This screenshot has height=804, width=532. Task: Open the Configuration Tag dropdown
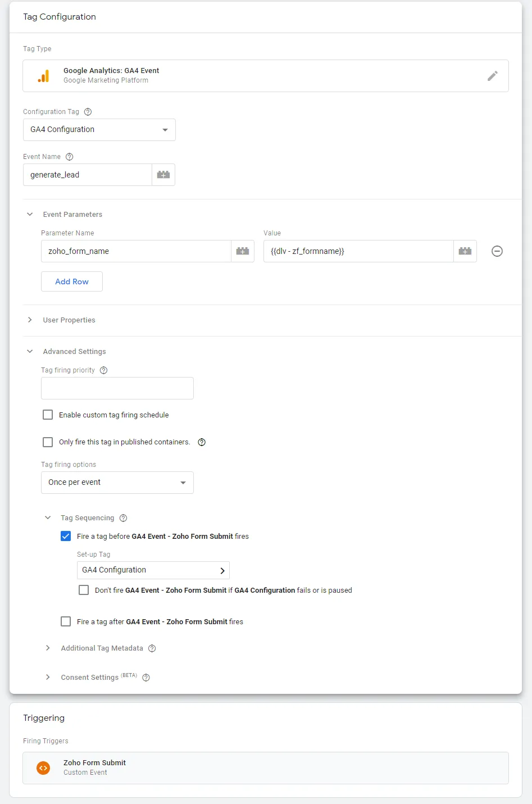99,130
